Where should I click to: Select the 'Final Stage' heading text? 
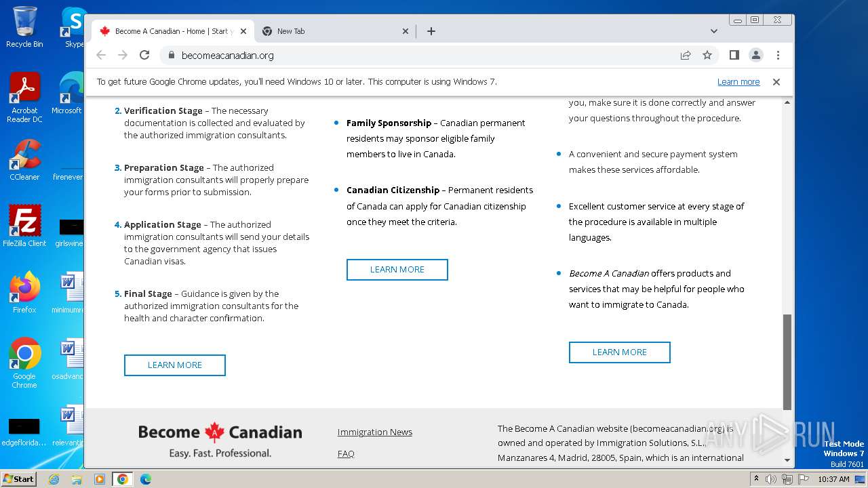pyautogui.click(x=148, y=293)
